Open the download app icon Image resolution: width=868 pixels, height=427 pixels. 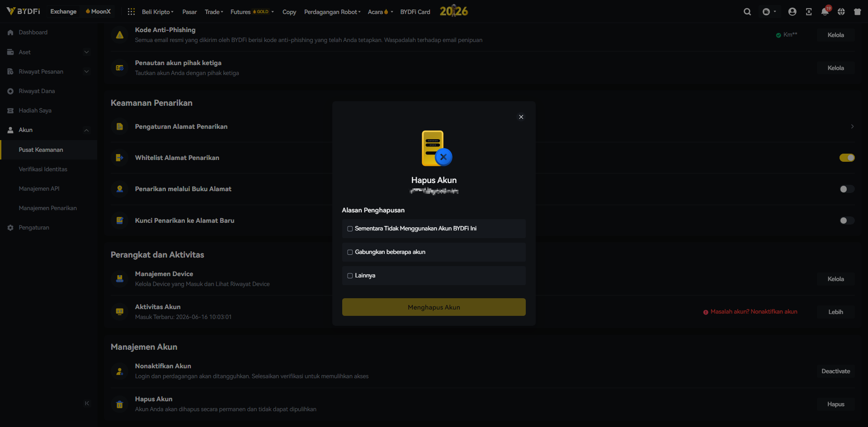click(x=809, y=12)
